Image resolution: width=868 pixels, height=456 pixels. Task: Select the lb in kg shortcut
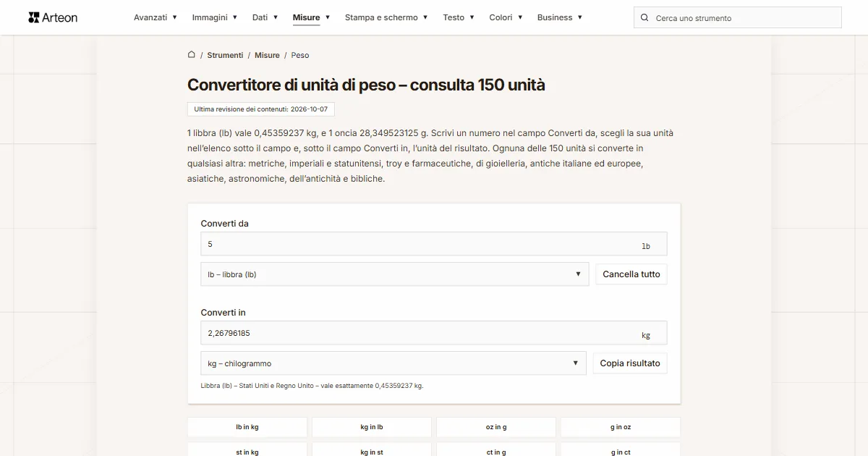pos(247,427)
